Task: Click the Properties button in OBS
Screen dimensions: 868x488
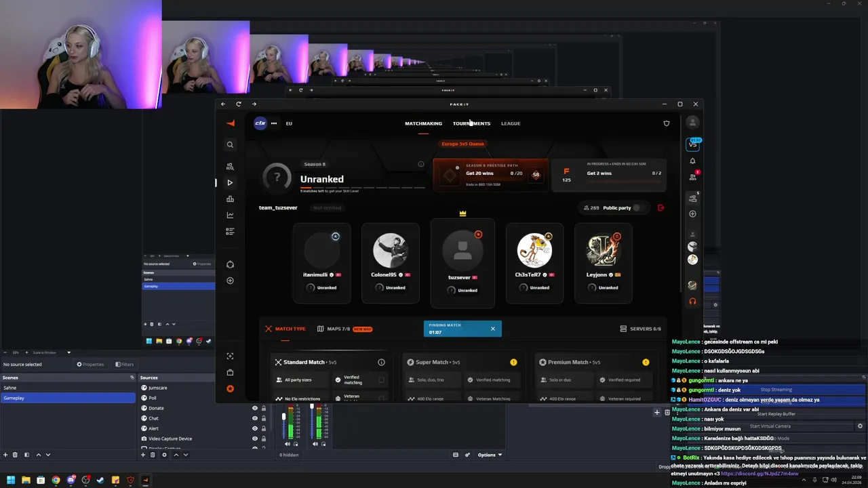Action: (x=90, y=364)
